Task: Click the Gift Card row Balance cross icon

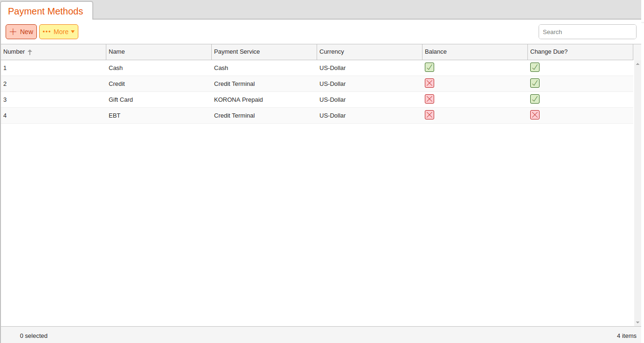Action: point(429,99)
